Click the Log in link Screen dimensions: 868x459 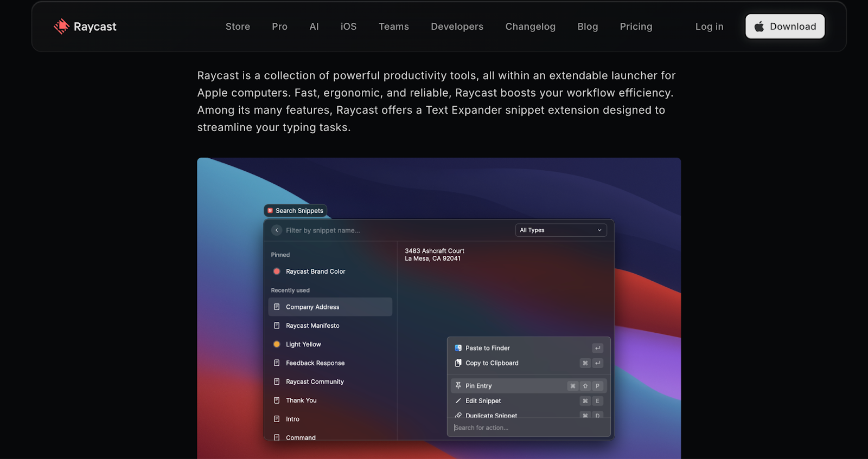(x=709, y=27)
